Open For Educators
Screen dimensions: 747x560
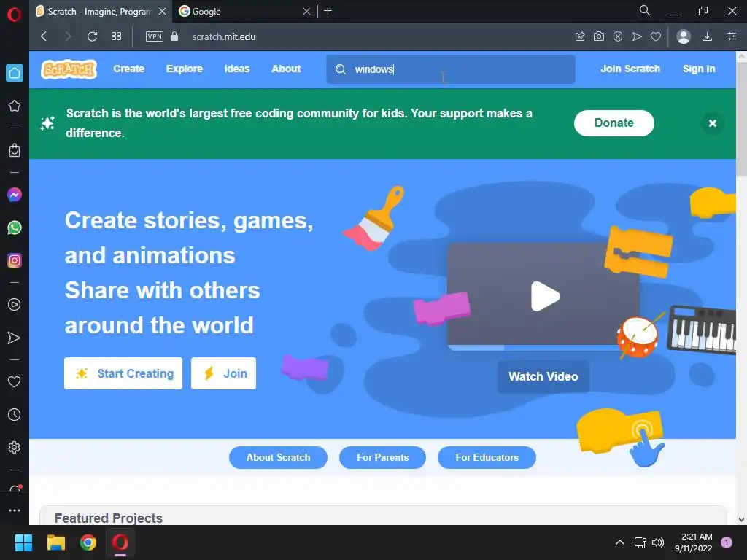click(487, 457)
